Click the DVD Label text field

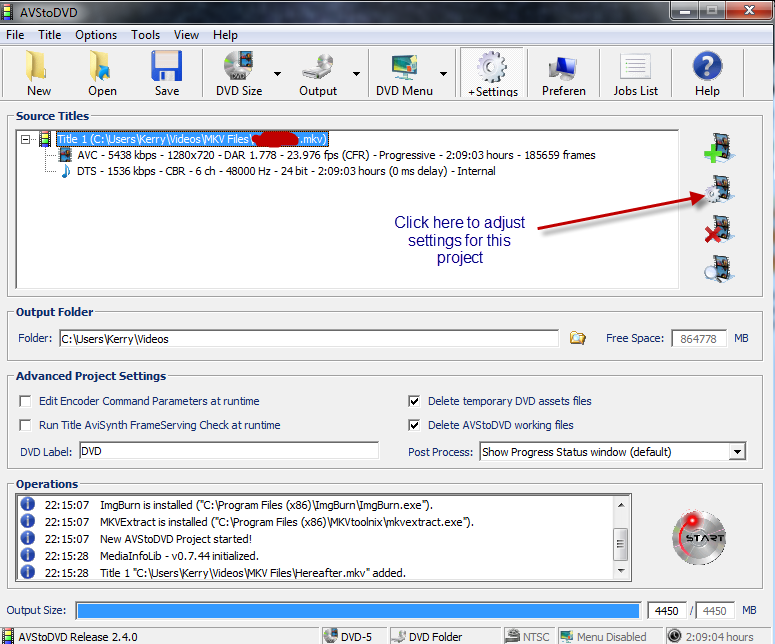(x=229, y=451)
